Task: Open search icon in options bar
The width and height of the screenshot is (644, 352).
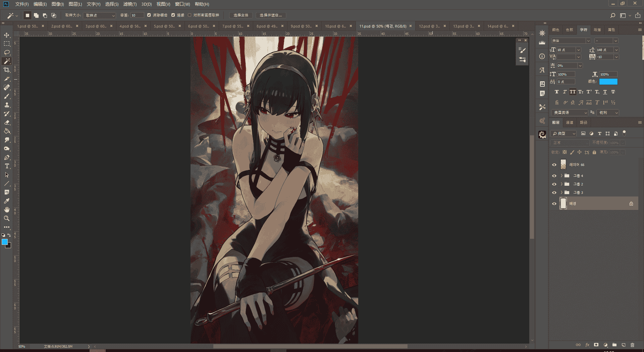Action: [x=612, y=15]
